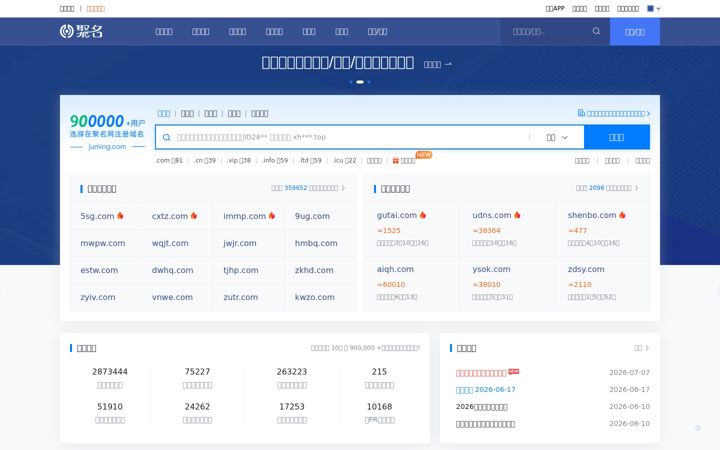
Task: Select the middle carousel indicator dot
Action: tap(360, 82)
